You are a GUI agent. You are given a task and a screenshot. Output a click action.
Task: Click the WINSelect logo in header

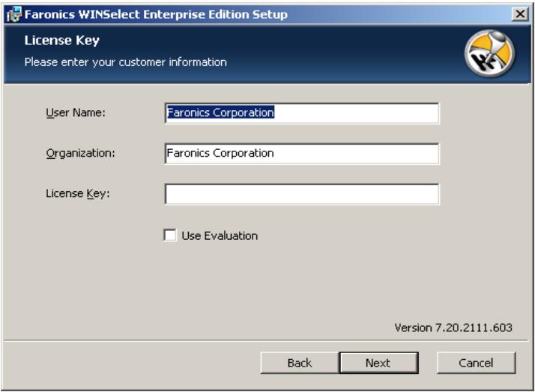[489, 53]
